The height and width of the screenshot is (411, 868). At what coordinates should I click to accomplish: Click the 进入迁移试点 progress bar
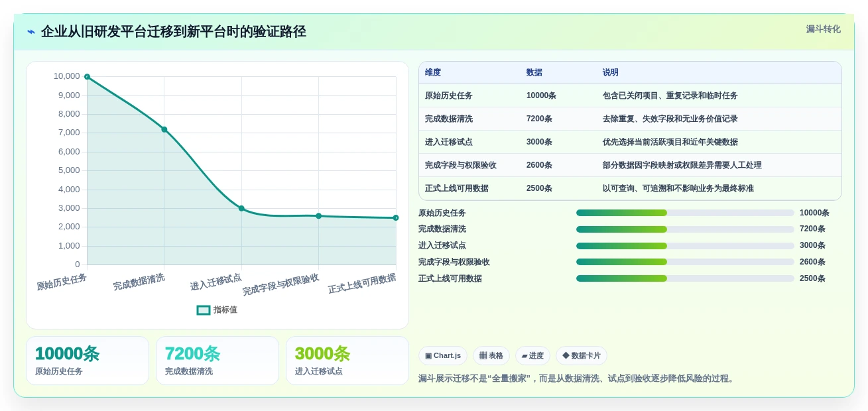[x=685, y=245]
